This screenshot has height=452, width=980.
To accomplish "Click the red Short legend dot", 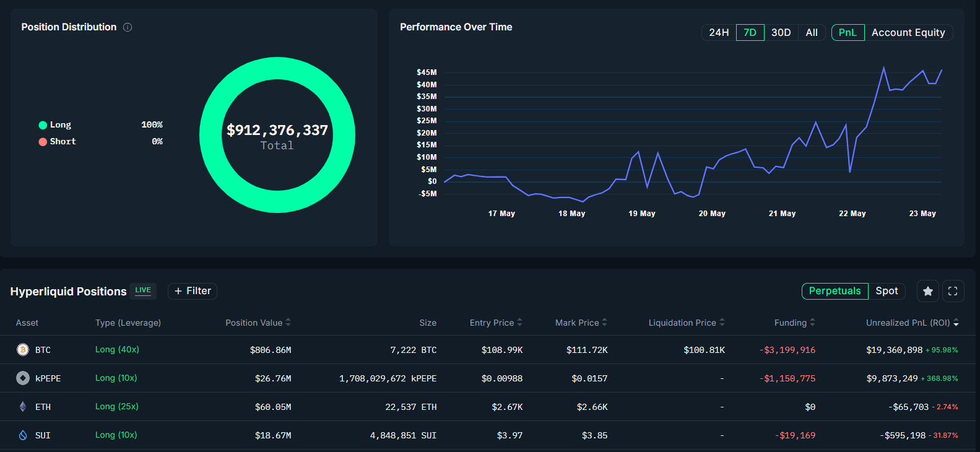I will [x=43, y=142].
